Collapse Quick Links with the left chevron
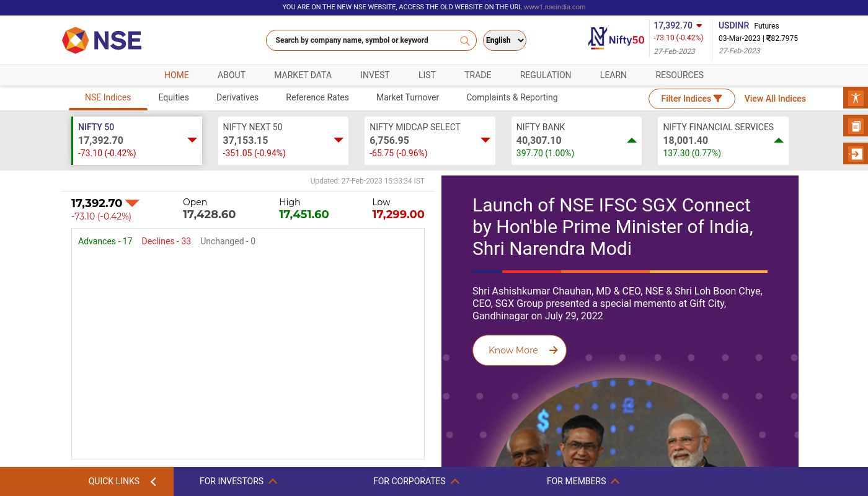This screenshot has width=868, height=496. [x=153, y=482]
